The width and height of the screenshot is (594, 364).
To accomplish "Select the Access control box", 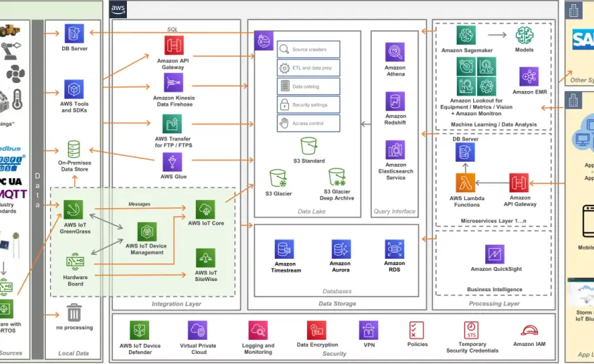I will 308,123.
